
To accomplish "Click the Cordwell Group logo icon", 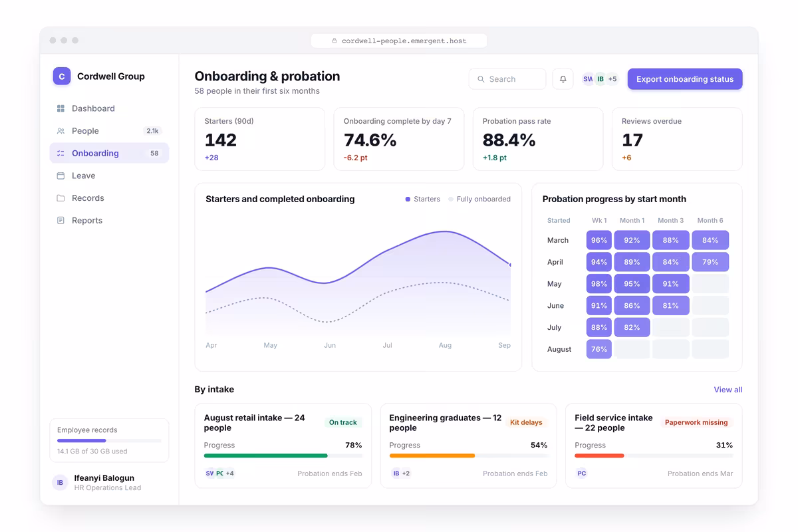I will [x=62, y=76].
